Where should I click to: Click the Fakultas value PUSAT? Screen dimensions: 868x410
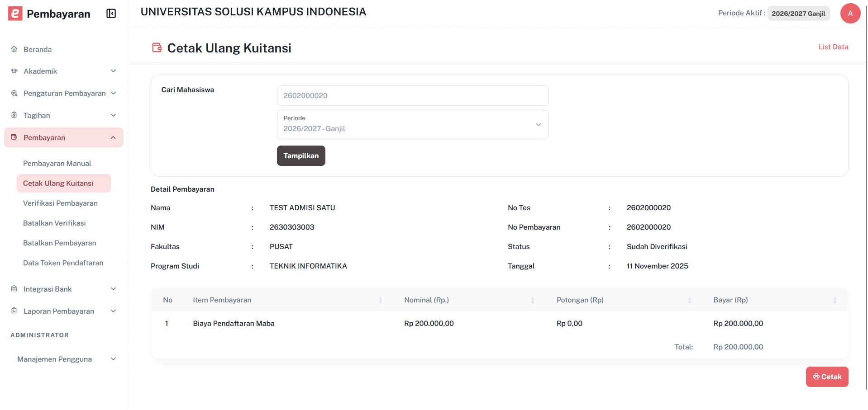click(x=281, y=246)
